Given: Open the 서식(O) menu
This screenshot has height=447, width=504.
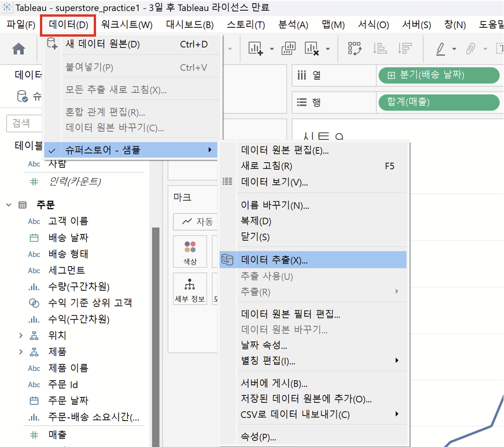Looking at the screenshot, I should coord(374,25).
